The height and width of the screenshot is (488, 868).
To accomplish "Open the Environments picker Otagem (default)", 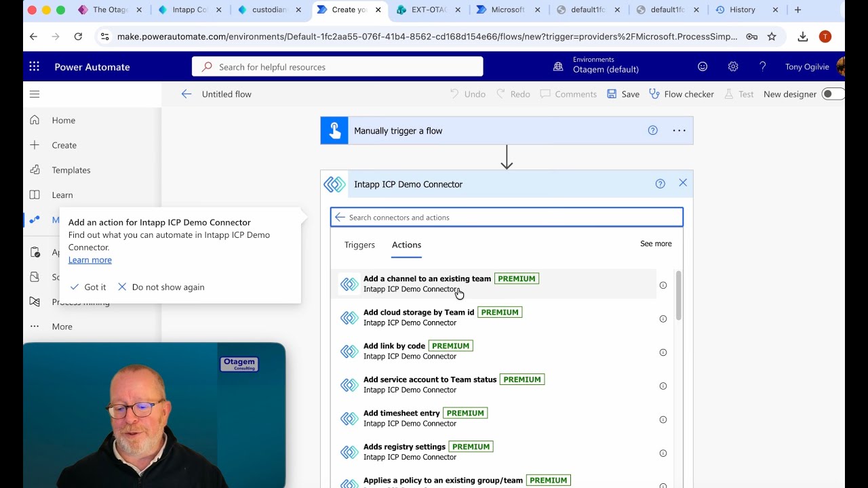I will pyautogui.click(x=597, y=65).
